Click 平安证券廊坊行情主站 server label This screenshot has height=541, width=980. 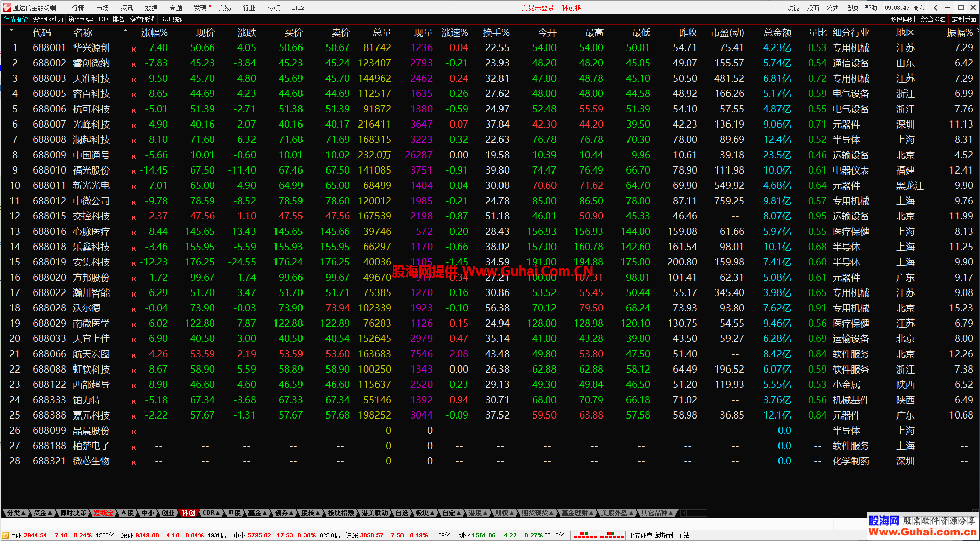[x=659, y=535]
